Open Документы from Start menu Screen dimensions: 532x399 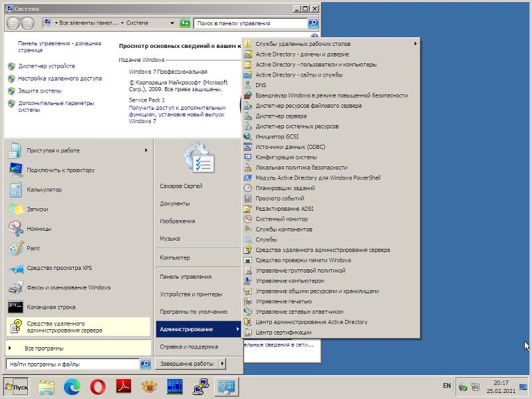[198, 203]
